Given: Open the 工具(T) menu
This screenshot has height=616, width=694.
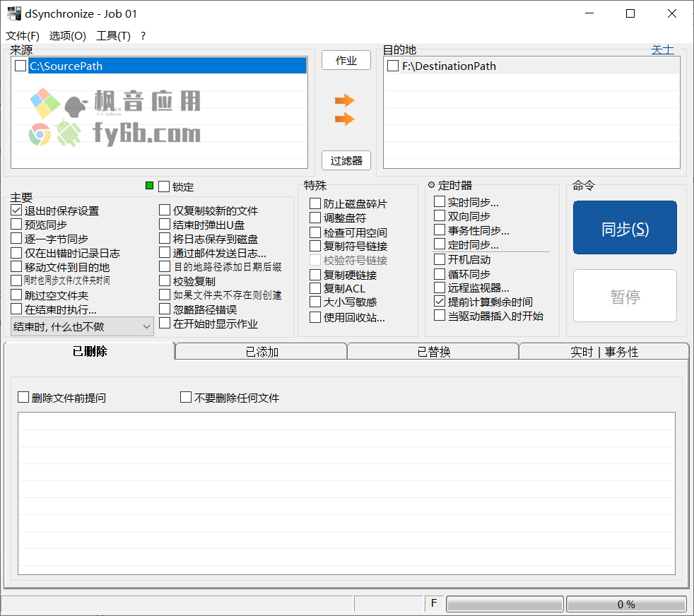Looking at the screenshot, I should point(113,36).
